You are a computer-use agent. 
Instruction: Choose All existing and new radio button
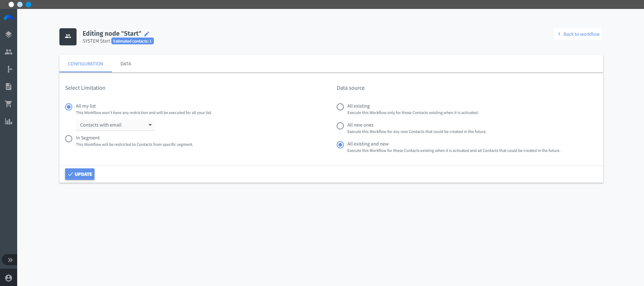pyautogui.click(x=340, y=145)
